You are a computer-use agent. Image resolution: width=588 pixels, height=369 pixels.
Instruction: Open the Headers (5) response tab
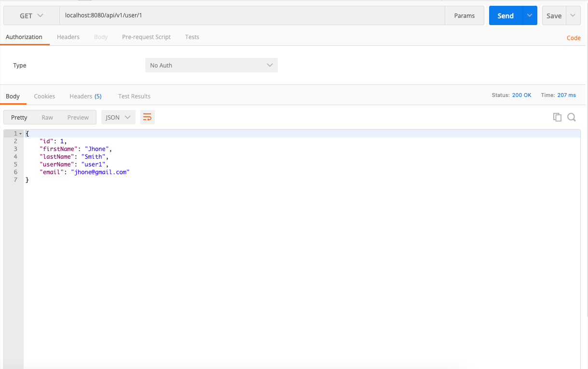click(85, 96)
